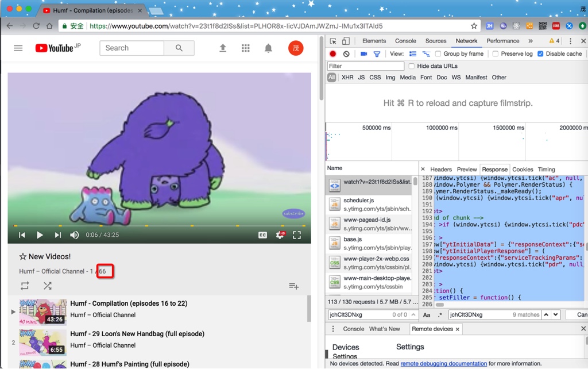The height and width of the screenshot is (369, 588).
Task: Switch to the Elements tab
Action: click(374, 41)
